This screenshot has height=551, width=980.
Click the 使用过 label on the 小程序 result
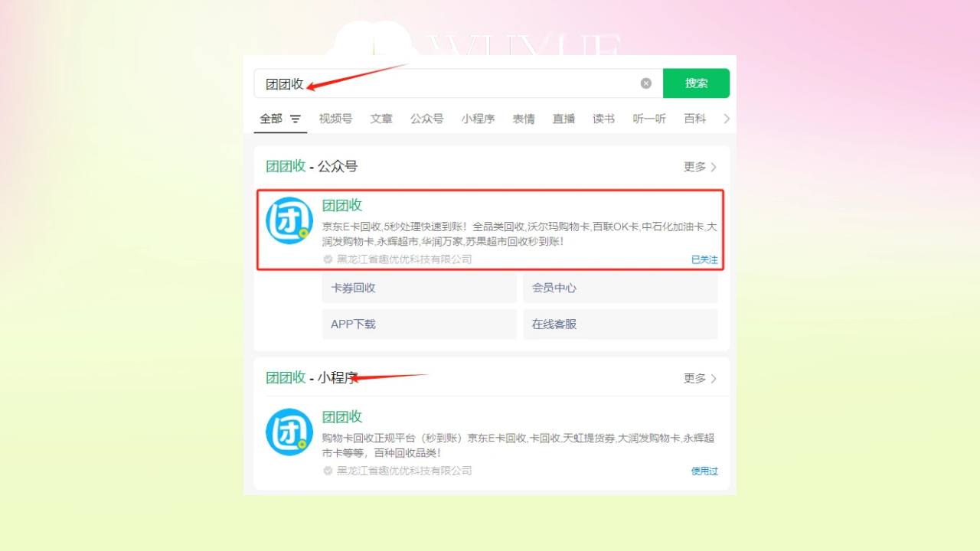(704, 471)
